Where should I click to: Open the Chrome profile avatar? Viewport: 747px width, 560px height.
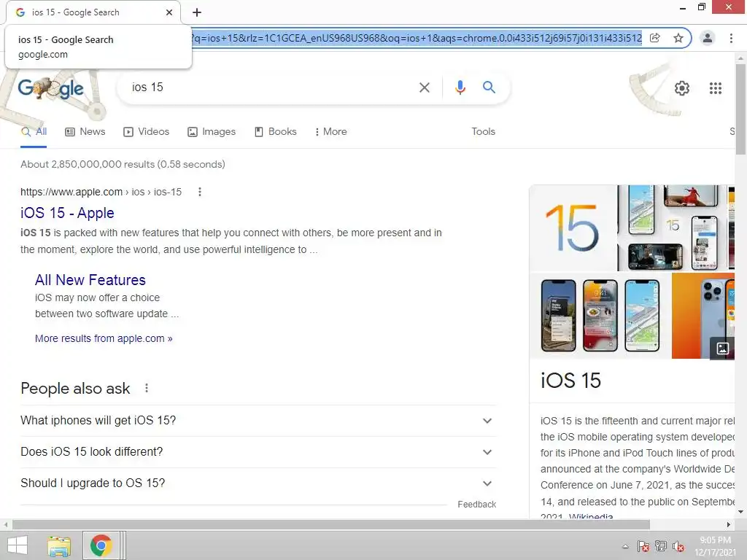tap(708, 38)
